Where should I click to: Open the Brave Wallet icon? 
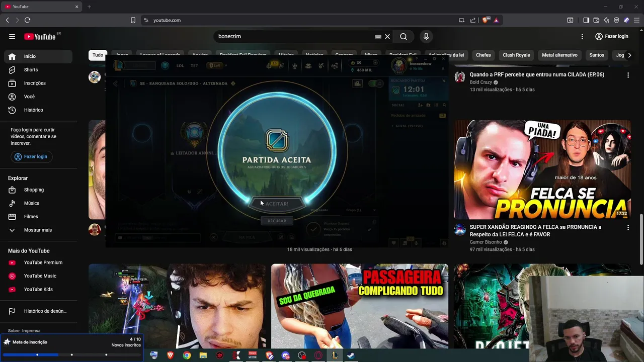coord(596,20)
